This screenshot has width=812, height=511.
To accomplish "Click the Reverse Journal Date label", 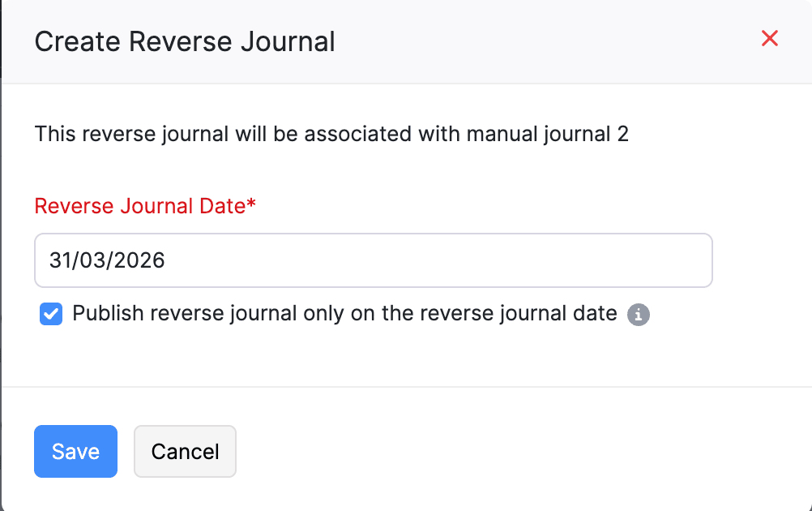I will pos(144,206).
